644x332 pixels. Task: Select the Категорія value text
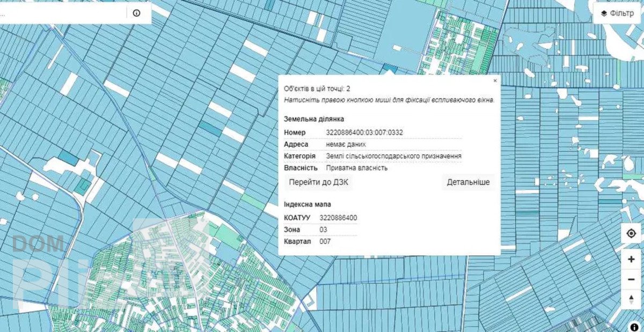[393, 156]
